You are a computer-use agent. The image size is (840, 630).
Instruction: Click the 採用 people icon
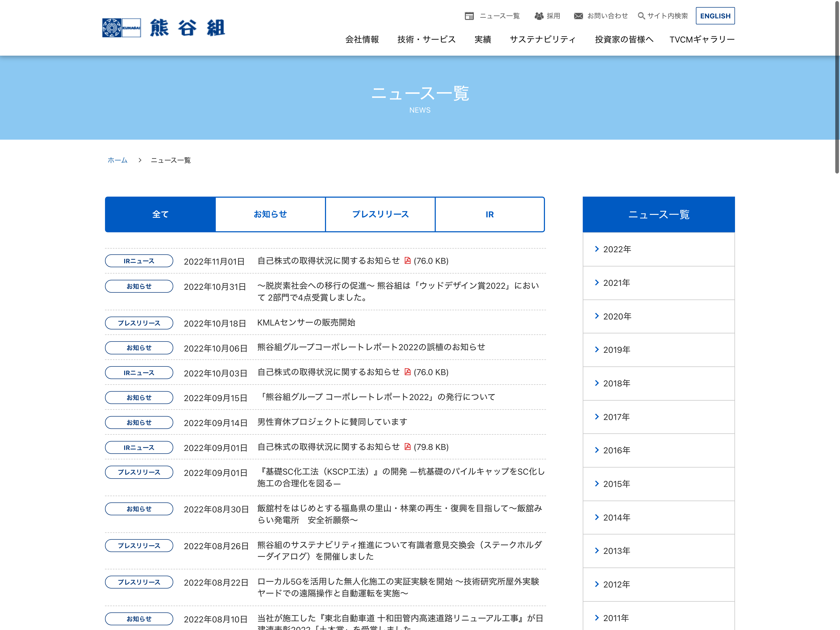pos(539,16)
